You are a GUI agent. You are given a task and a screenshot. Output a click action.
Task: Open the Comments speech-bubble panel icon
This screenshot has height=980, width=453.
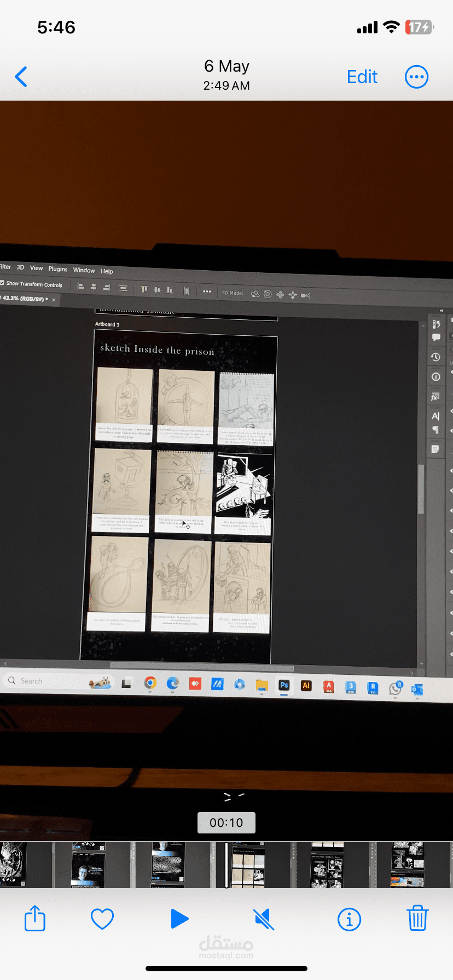click(436, 337)
